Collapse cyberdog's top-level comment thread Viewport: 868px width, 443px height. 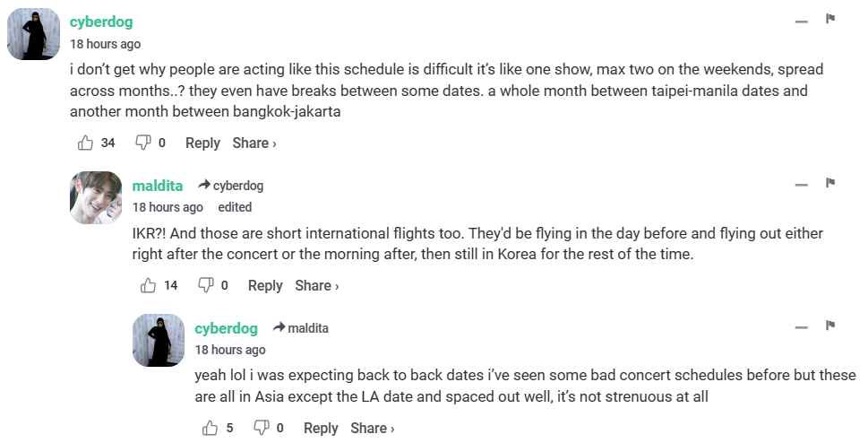801,21
